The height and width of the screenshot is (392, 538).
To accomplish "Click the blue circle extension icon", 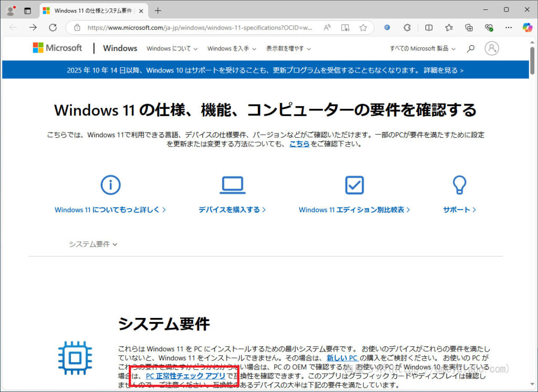I will (387, 27).
